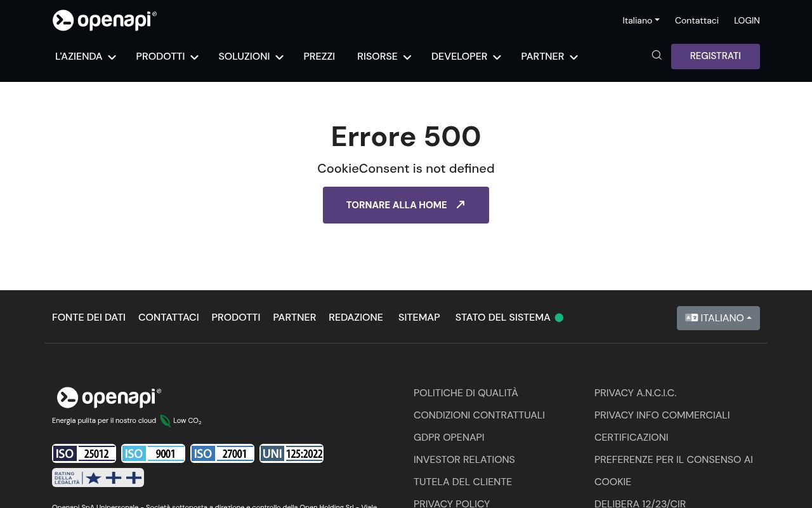Image resolution: width=812 pixels, height=508 pixels.
Task: Click the REGISTRATI button
Action: tap(716, 57)
